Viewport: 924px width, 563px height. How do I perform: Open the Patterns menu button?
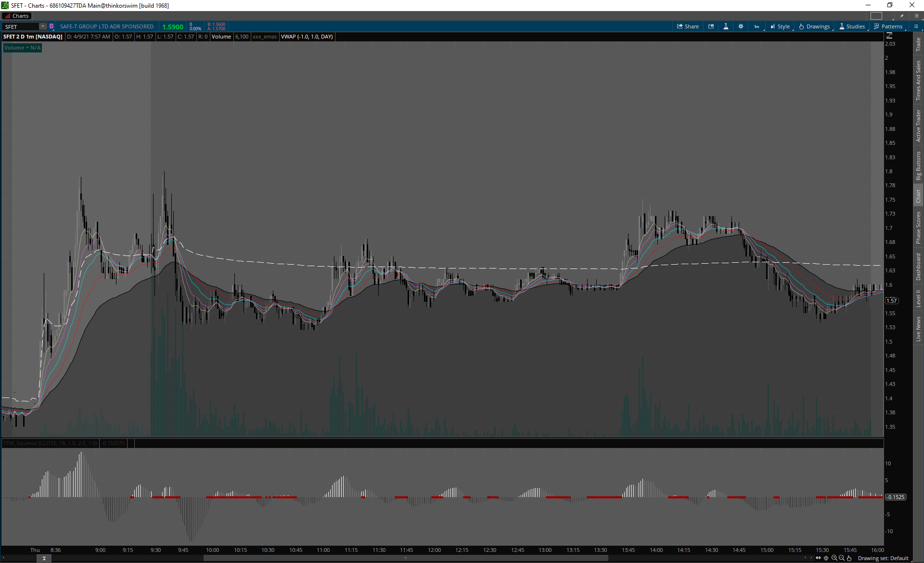888,26
